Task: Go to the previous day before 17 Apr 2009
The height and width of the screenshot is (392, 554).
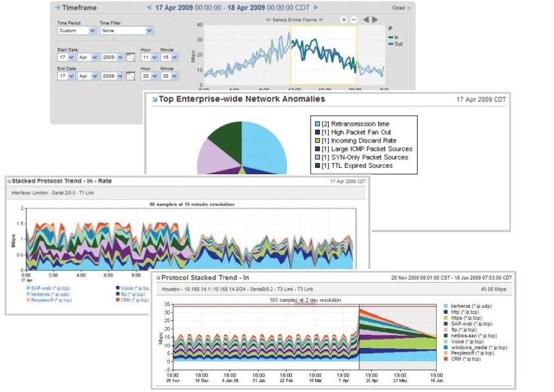Action: [149, 7]
